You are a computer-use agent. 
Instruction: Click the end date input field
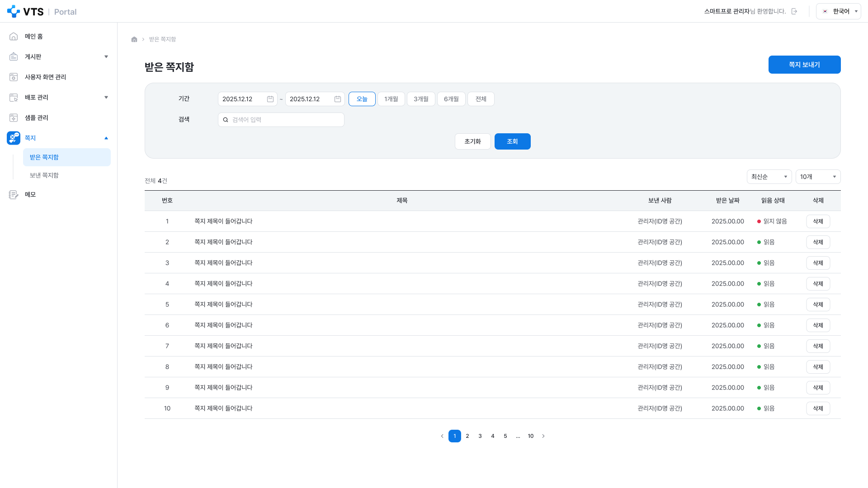(315, 99)
